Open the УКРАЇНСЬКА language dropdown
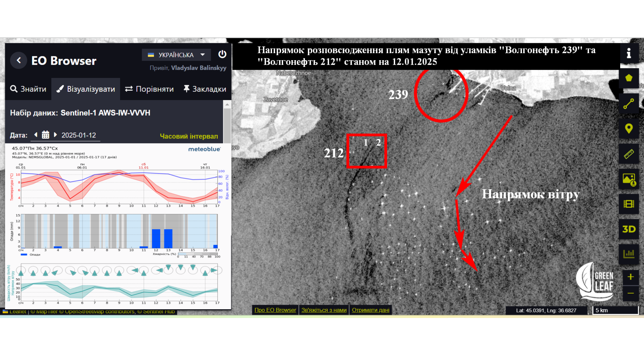This screenshot has width=644, height=354. point(176,55)
